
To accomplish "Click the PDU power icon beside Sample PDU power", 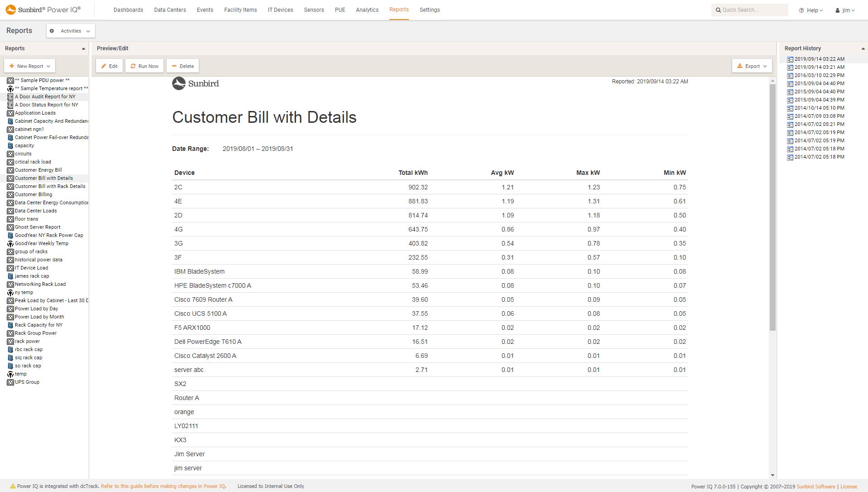I will click(x=11, y=80).
